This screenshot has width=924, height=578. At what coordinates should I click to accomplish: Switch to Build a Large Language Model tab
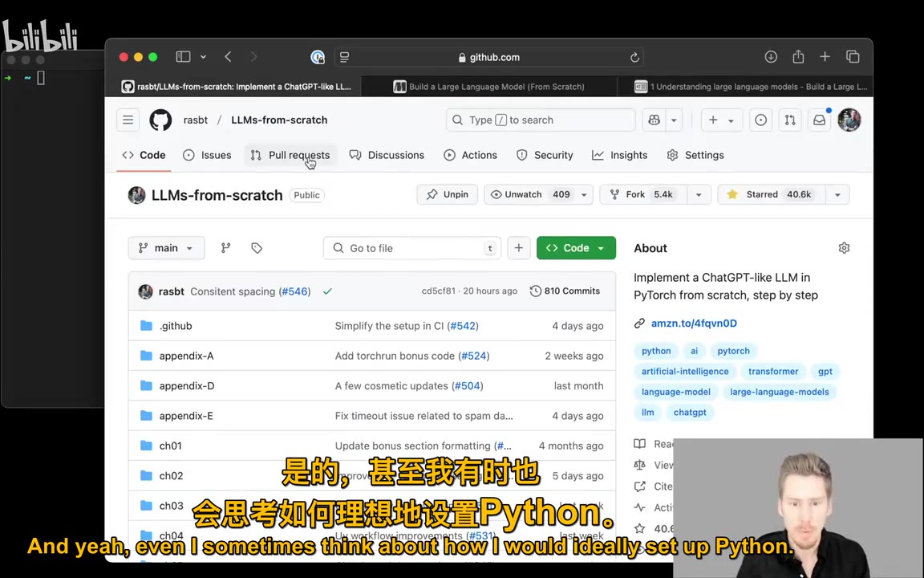pos(489,87)
